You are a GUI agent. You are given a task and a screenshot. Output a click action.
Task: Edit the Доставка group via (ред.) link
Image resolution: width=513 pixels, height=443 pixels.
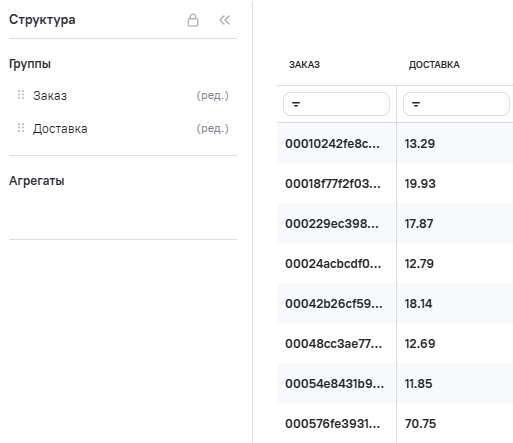212,129
